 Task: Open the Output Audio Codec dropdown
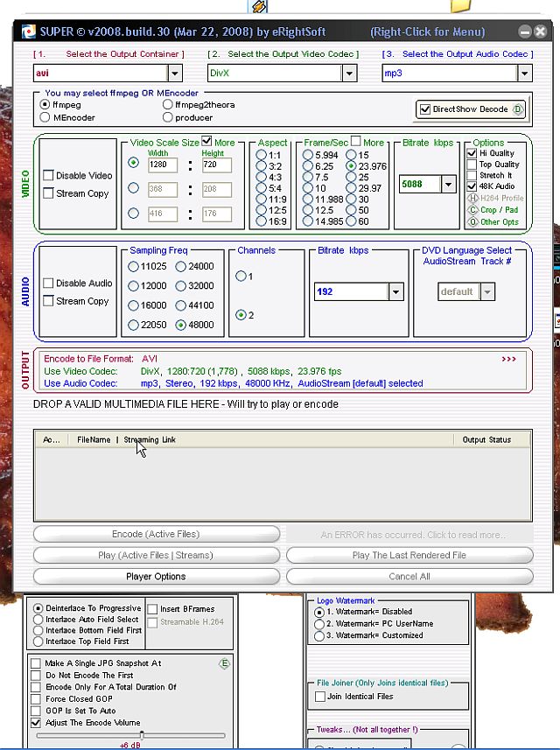tap(524, 74)
